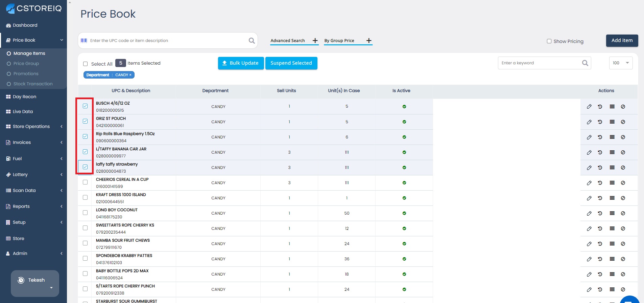Click history icon for laffy taffy strawberry

click(600, 168)
